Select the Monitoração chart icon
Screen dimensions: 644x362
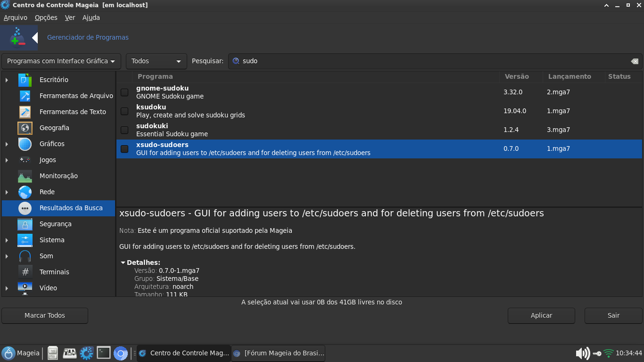[25, 176]
